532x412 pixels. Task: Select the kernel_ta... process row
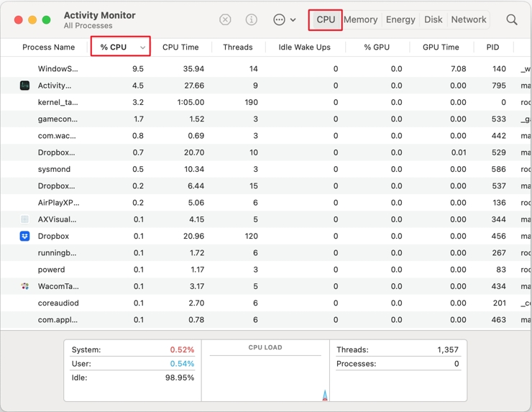pyautogui.click(x=266, y=102)
